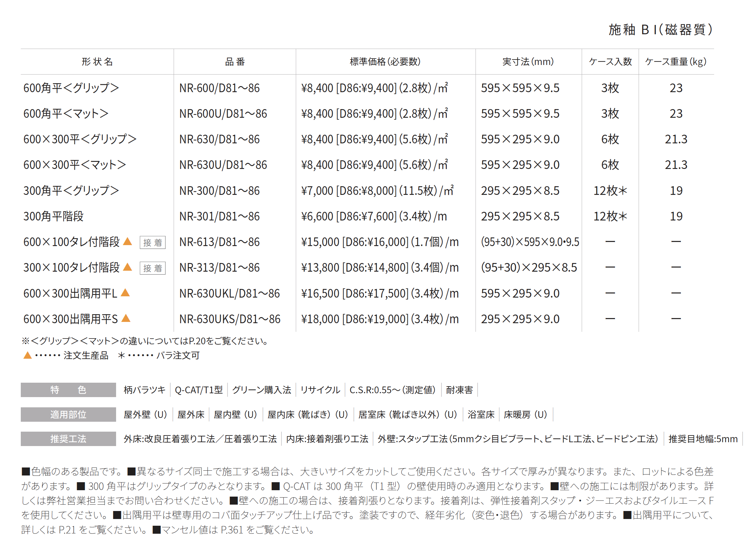Click the 接着 badge on the 600×100タレ付階段 row

pyautogui.click(x=153, y=243)
